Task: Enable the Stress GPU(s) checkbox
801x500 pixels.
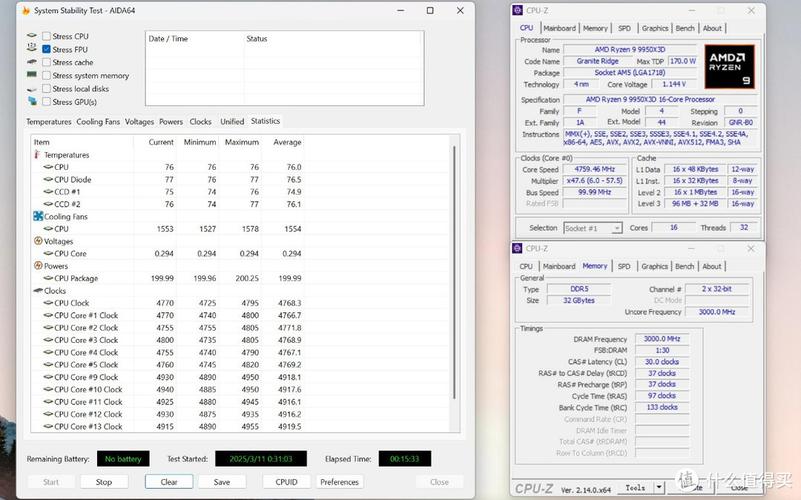Action: (x=46, y=101)
